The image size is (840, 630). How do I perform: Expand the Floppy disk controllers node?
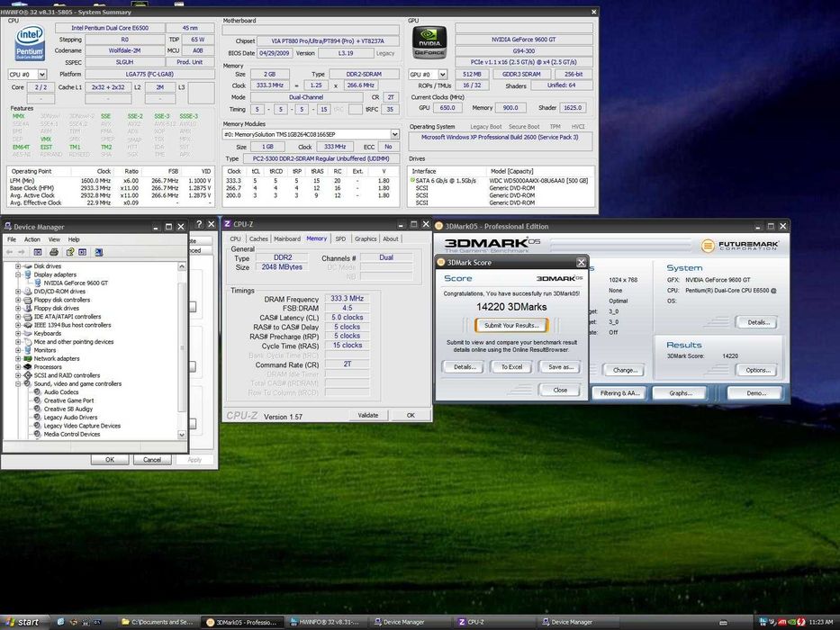[x=18, y=300]
